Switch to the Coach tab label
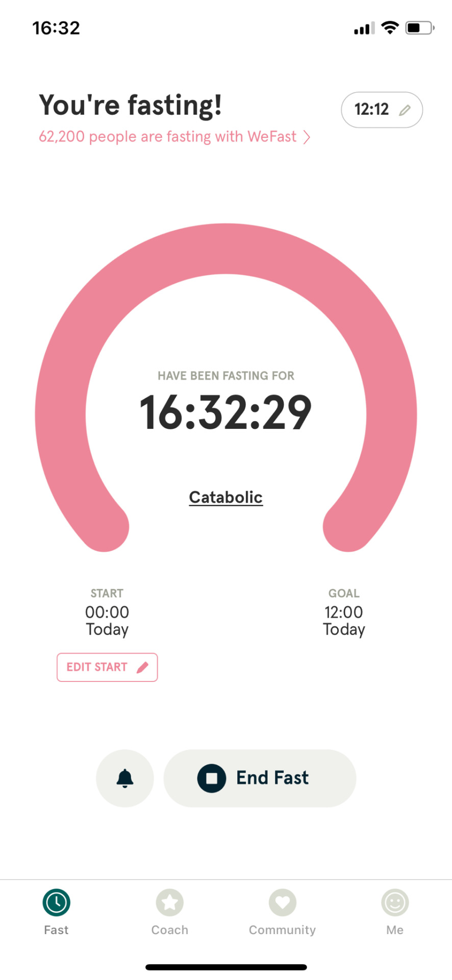452x980 pixels. click(170, 930)
